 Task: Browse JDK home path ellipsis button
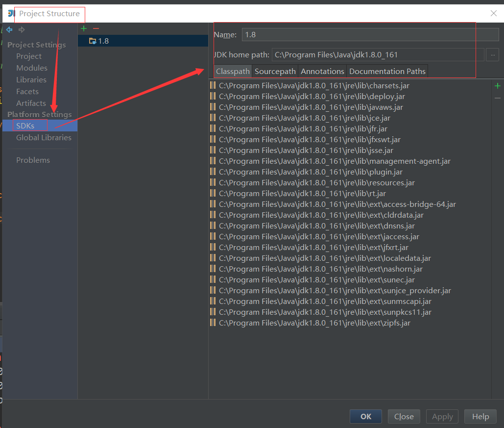click(x=493, y=55)
